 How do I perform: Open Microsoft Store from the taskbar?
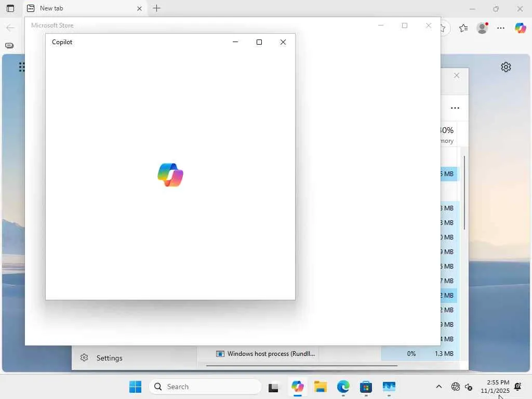366,387
